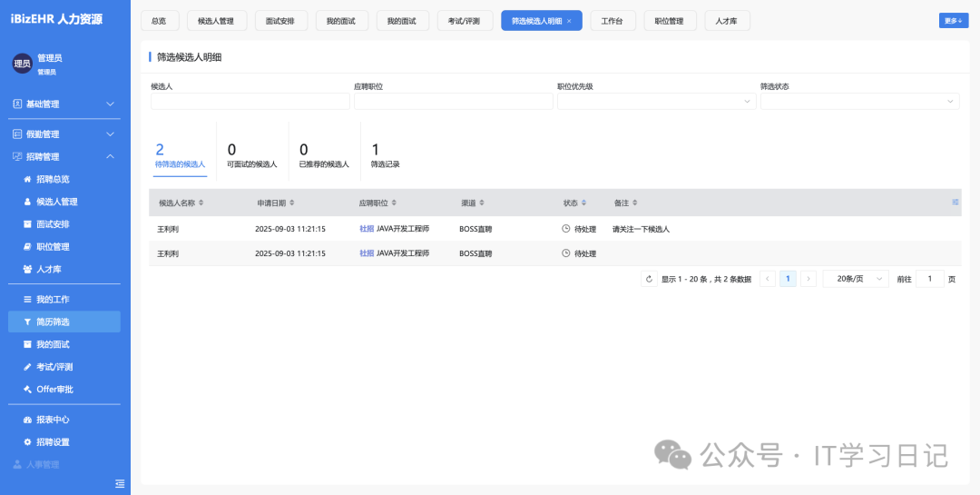Viewport: 980px width, 495px height.
Task: Click sort icon beside 申请日期 column
Action: coord(292,203)
